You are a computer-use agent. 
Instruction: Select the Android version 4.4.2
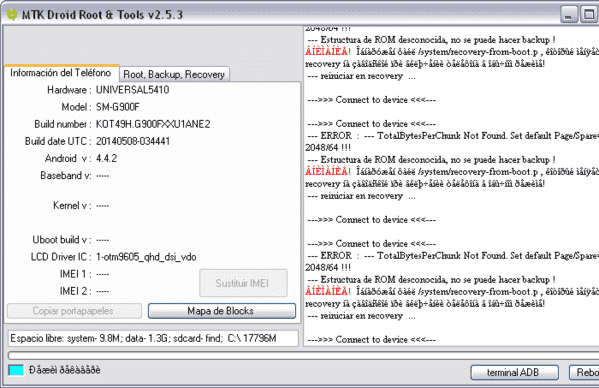click(106, 158)
